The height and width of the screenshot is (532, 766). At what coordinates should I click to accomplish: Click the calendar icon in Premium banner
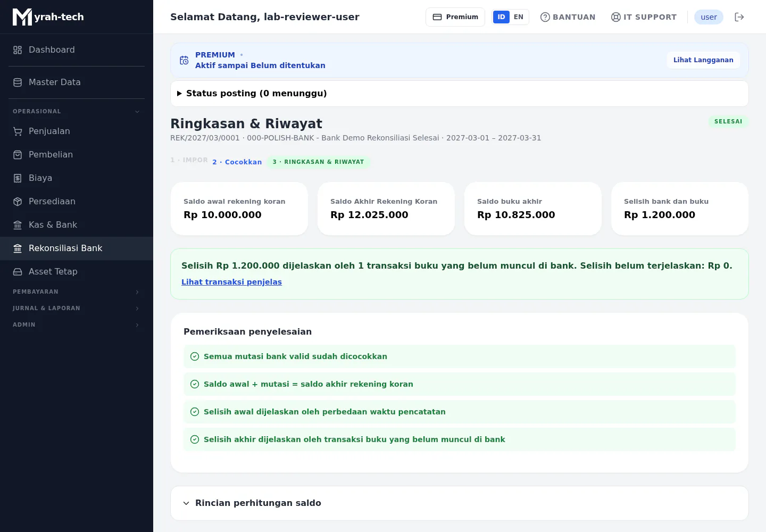click(x=184, y=60)
